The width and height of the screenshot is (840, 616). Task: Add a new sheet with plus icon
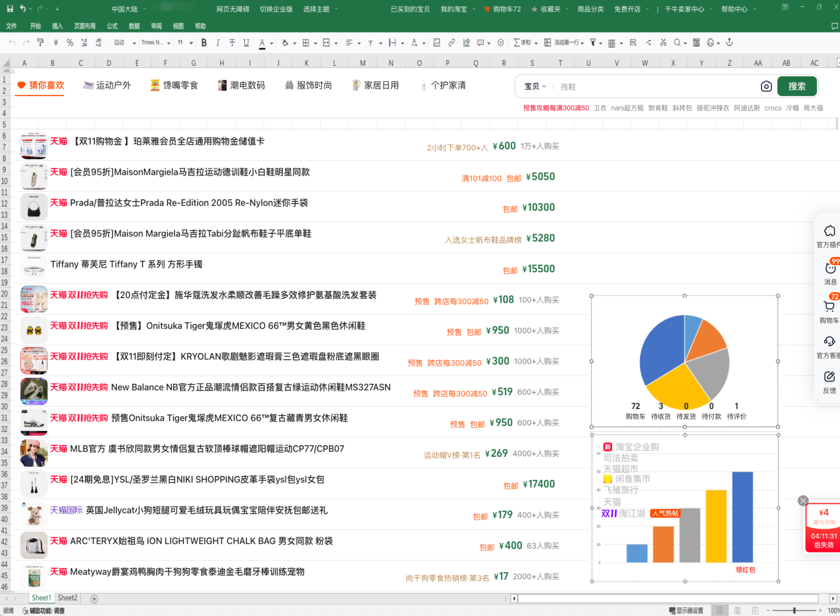coord(94,598)
